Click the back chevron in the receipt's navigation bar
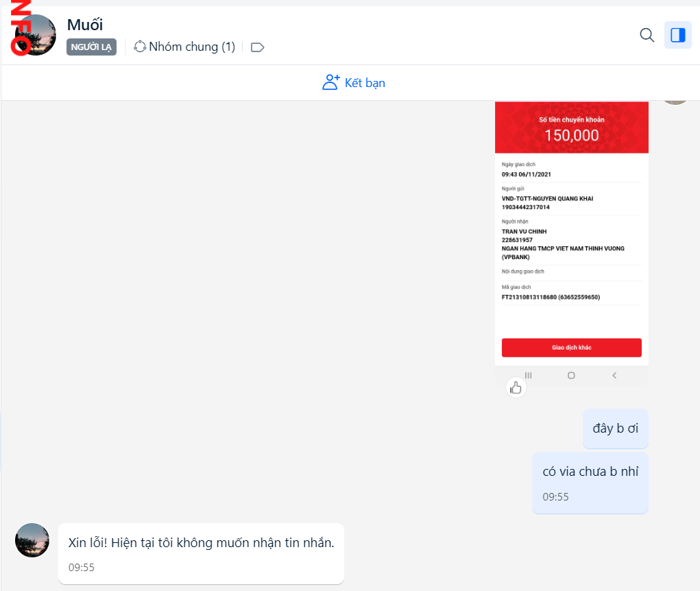700x591 pixels. coord(614,375)
